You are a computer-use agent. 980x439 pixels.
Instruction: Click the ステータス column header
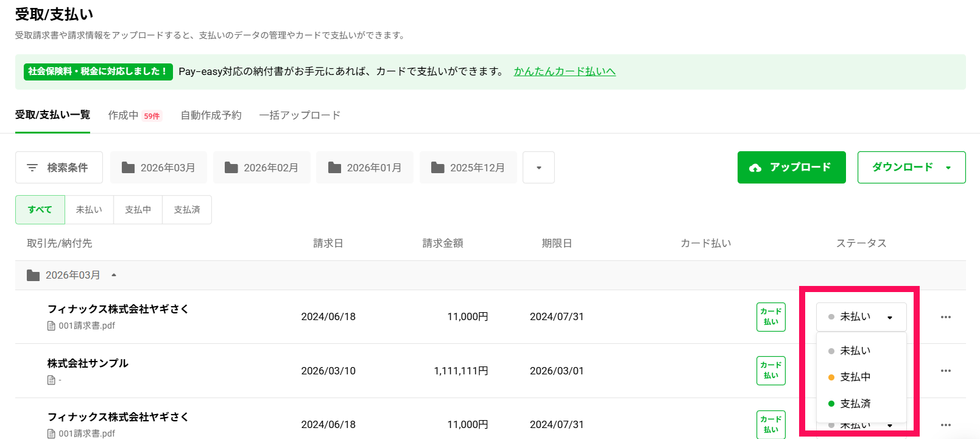click(861, 243)
